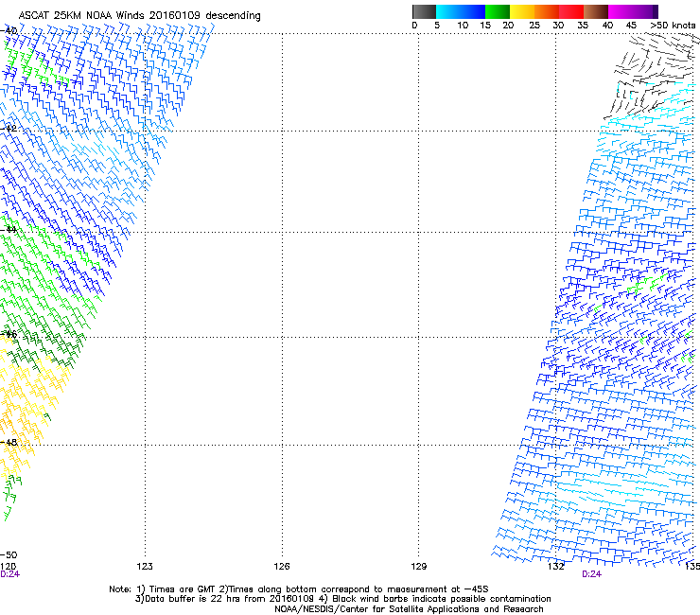Click latitude label '-44'
This screenshot has width=700, height=615.
click(9, 230)
